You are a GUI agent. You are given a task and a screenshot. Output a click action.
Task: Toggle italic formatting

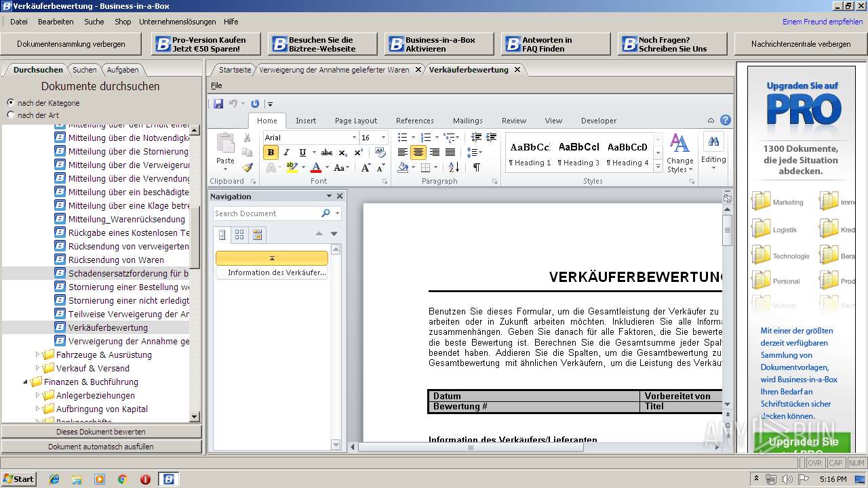(286, 152)
